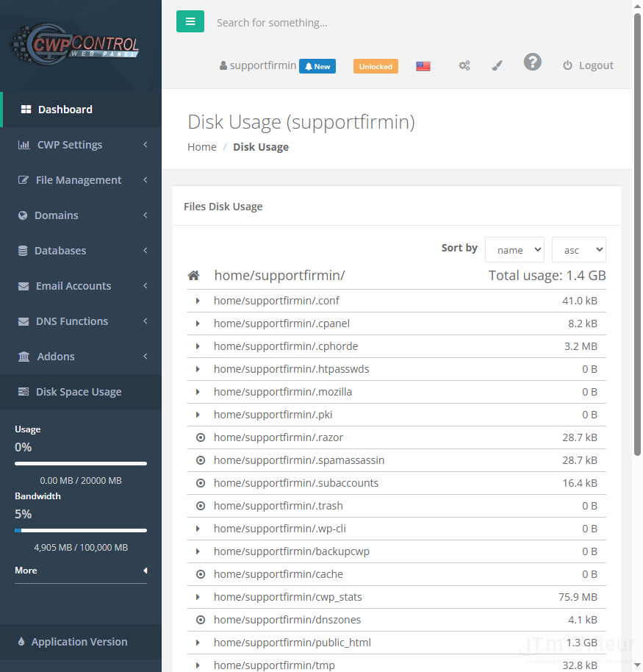Expand the More usage section

(81, 571)
